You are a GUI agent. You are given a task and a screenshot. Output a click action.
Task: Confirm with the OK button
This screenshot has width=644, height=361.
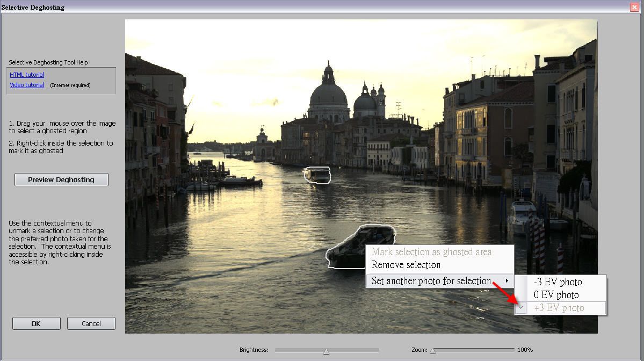point(36,323)
